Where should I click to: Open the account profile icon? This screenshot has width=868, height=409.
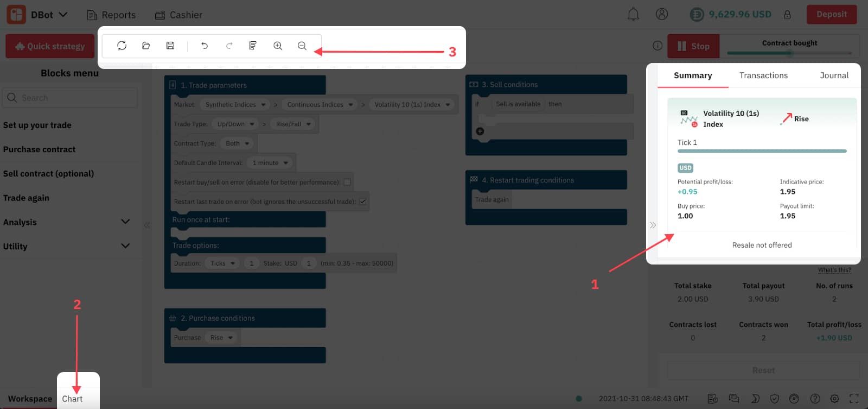tap(662, 14)
